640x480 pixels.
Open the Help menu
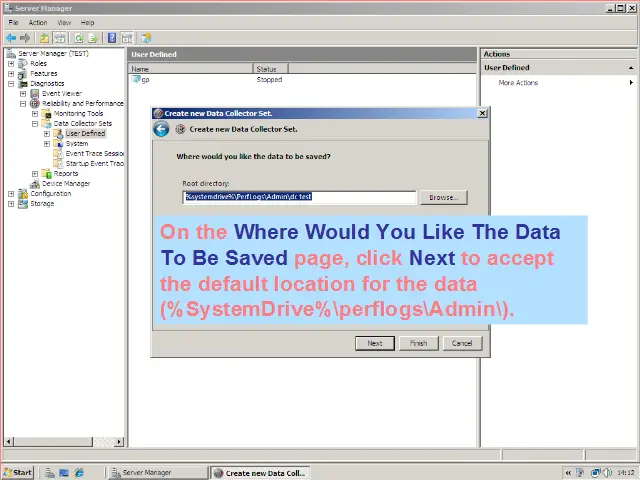pyautogui.click(x=87, y=22)
